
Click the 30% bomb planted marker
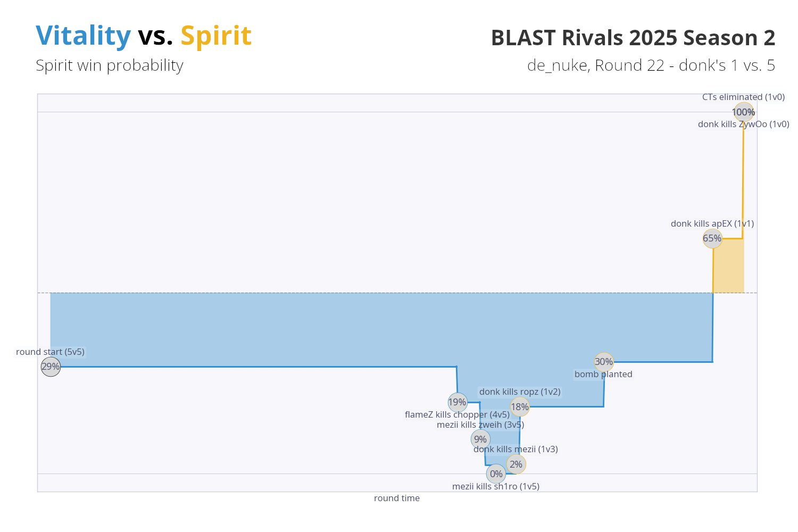603,362
